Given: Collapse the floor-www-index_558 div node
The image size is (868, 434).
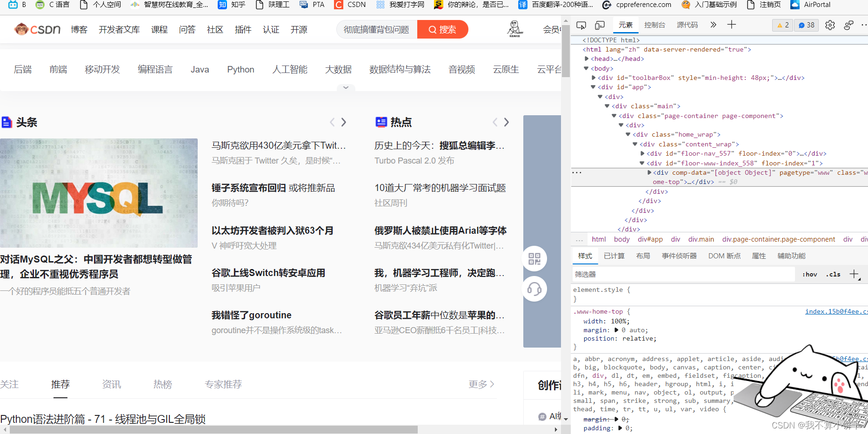Looking at the screenshot, I should tap(642, 163).
